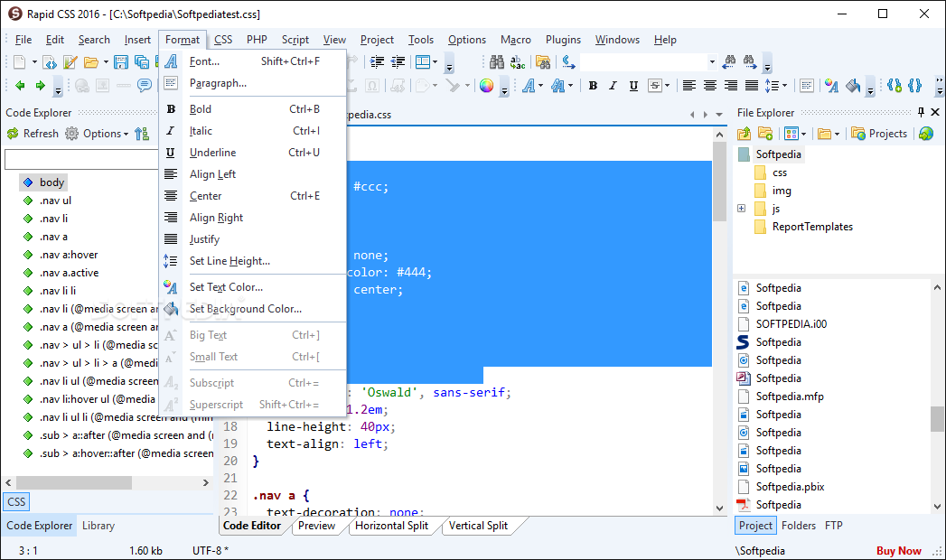946x560 pixels.
Task: Click the up-folder icon in File Explorer
Action: [x=744, y=133]
